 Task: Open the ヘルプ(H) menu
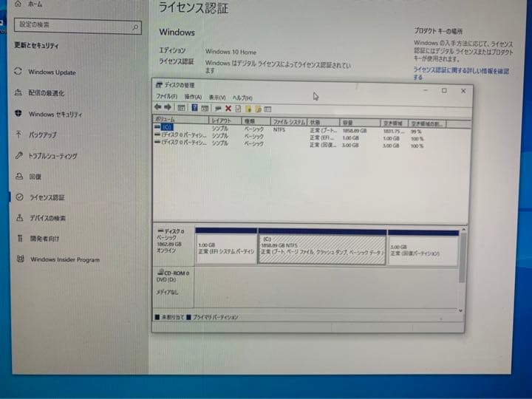pyautogui.click(x=242, y=98)
